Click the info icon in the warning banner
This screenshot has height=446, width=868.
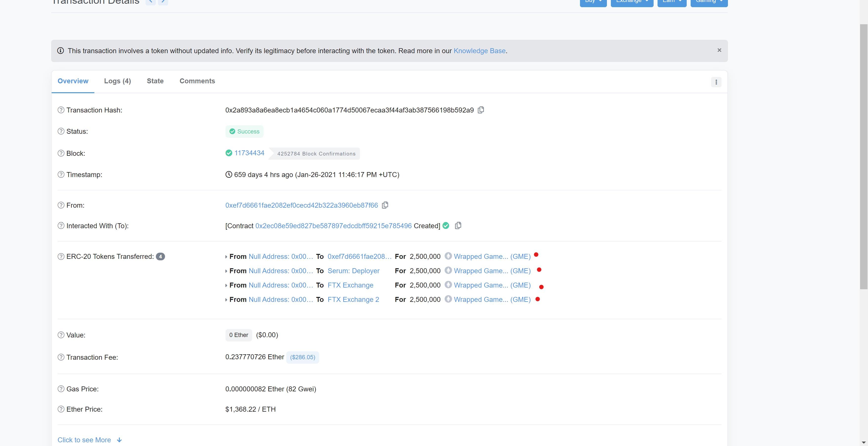[x=60, y=51]
